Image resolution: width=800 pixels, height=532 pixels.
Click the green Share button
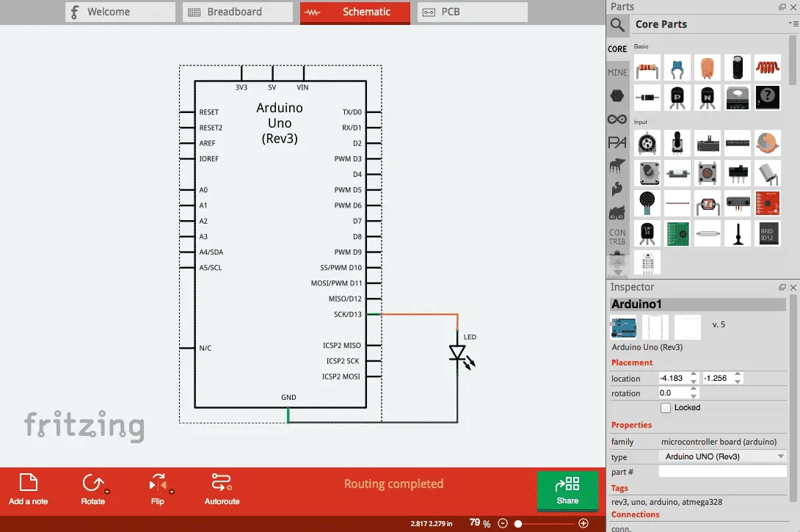(x=567, y=490)
